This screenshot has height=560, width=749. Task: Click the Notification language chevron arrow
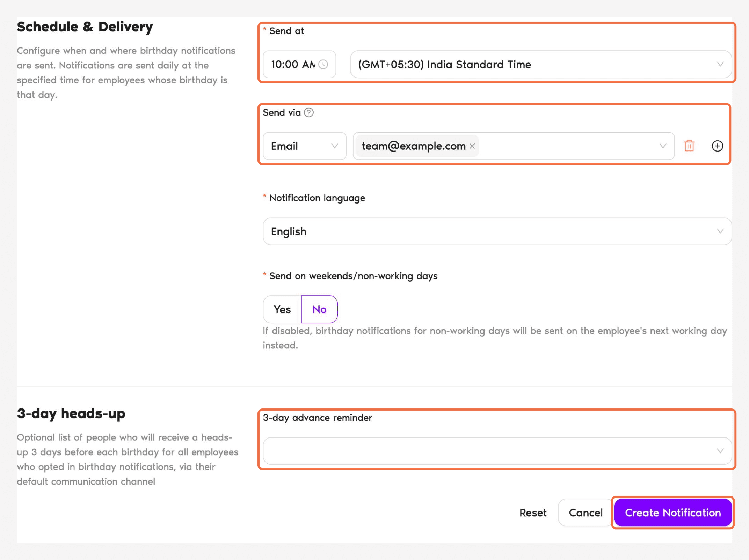click(x=720, y=231)
